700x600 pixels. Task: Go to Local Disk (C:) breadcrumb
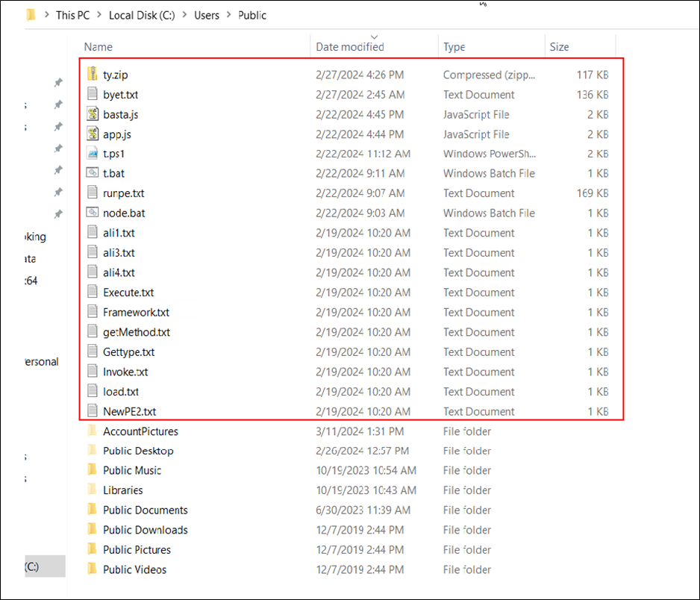142,15
